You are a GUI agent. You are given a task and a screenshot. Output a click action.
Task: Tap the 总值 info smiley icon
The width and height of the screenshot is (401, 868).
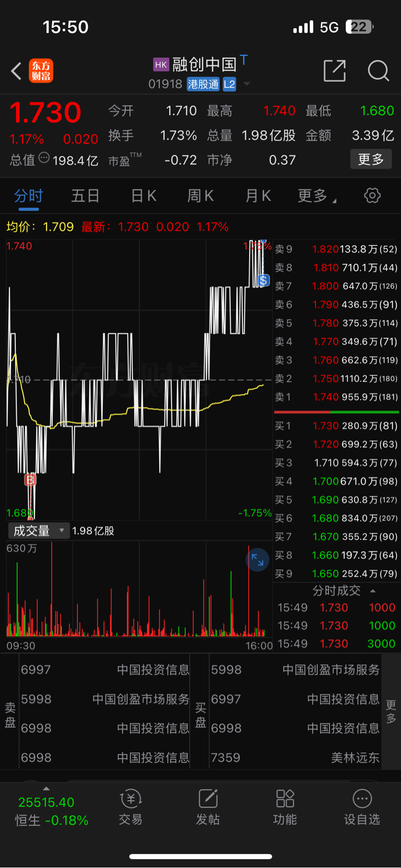(44, 157)
